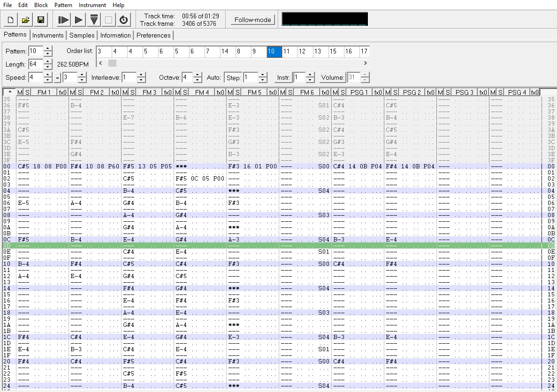Expand effect columns for FM 1 via fx0
Screen dimensions: 557x392
[x=62, y=92]
